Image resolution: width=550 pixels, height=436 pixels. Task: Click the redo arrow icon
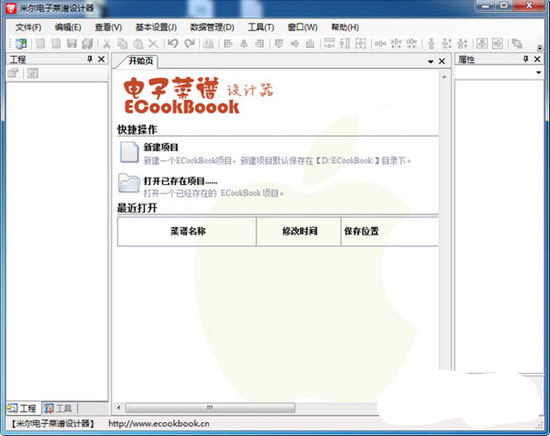(x=190, y=43)
